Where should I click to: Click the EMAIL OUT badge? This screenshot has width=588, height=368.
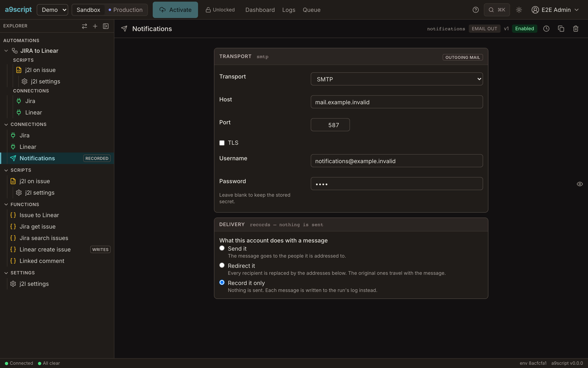[x=484, y=28]
